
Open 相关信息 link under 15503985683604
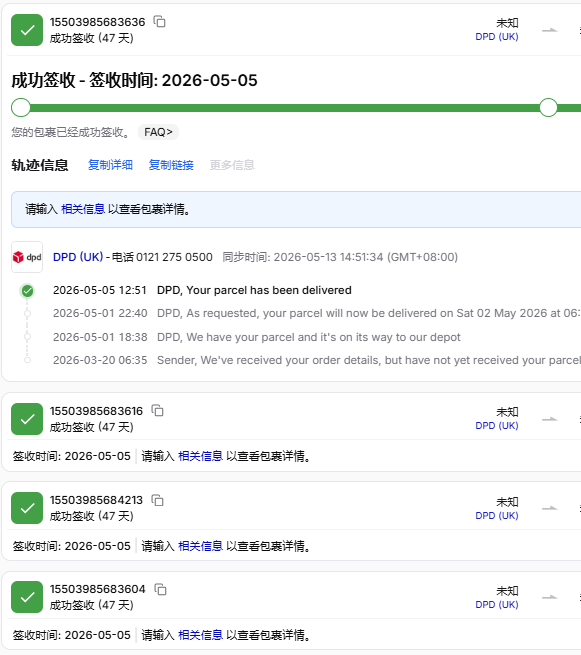coord(200,635)
